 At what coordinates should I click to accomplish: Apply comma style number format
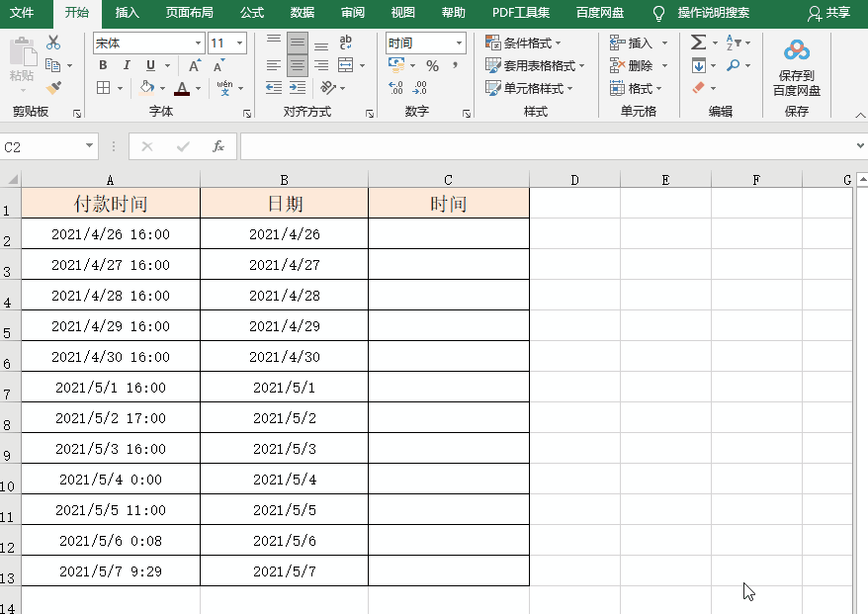[455, 65]
